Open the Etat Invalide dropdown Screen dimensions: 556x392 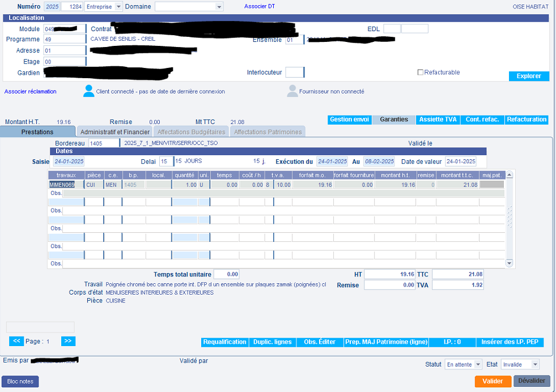point(534,364)
